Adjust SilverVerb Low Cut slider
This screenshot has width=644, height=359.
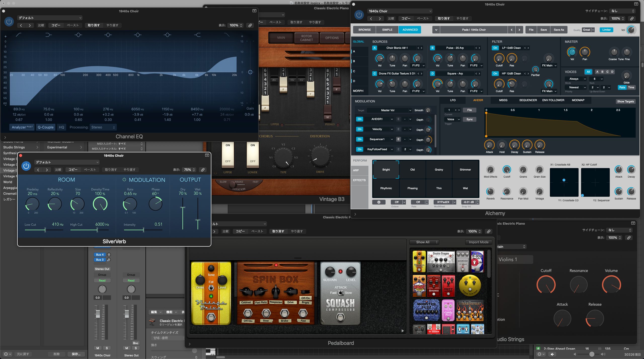point(45,230)
